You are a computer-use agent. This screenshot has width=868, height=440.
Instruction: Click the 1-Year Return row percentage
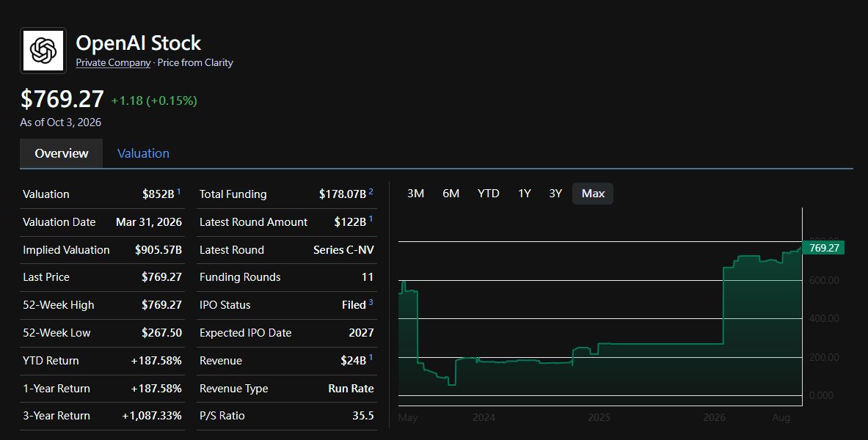(x=156, y=389)
